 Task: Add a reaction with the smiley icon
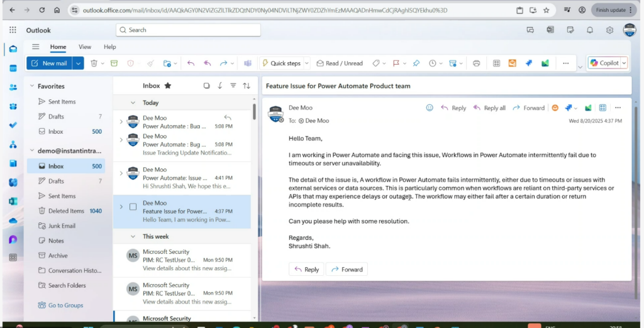(x=430, y=107)
